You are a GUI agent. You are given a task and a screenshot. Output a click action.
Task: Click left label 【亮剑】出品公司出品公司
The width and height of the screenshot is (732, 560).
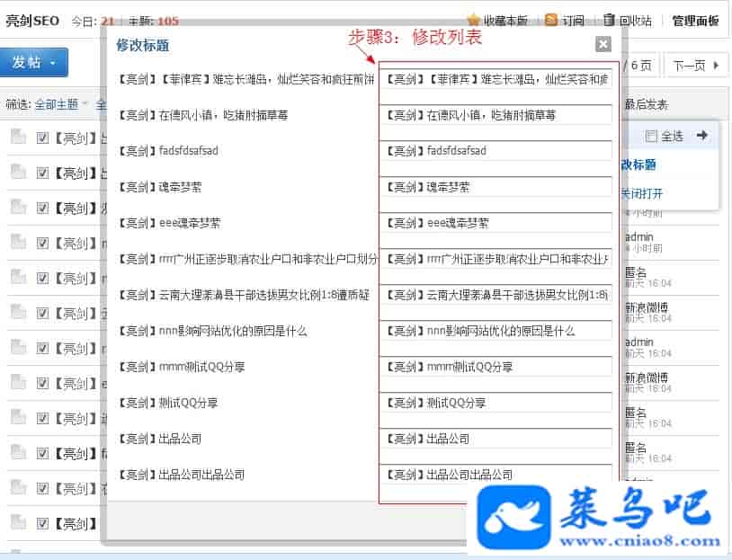181,474
